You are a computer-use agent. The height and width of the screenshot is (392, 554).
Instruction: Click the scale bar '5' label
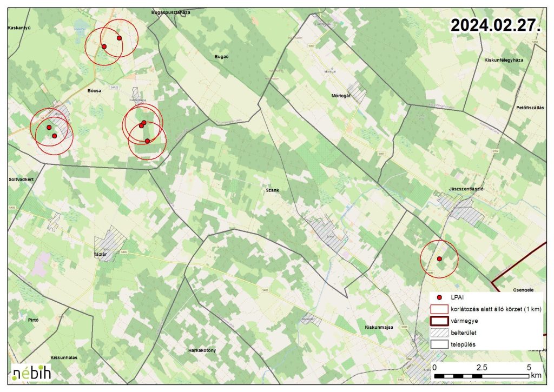click(529, 367)
